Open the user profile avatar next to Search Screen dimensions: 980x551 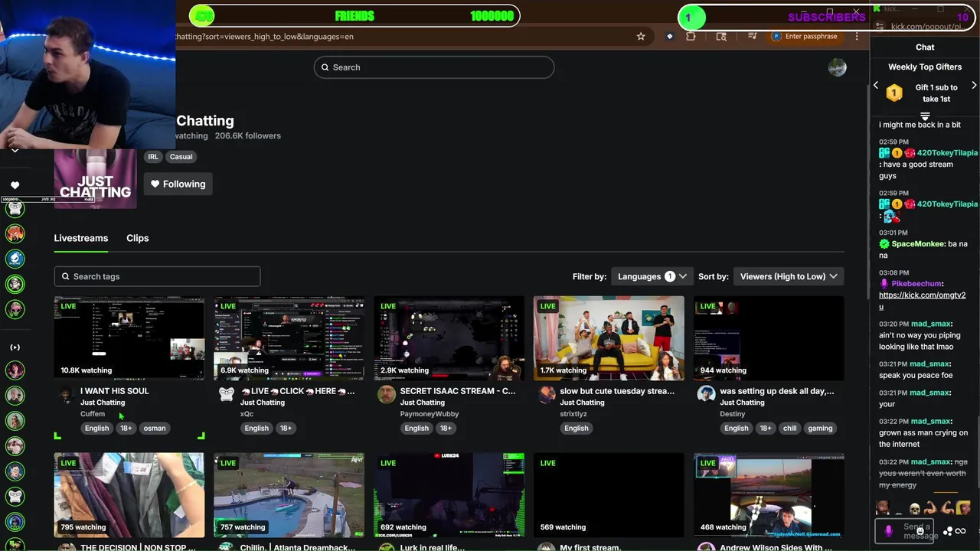tap(838, 67)
